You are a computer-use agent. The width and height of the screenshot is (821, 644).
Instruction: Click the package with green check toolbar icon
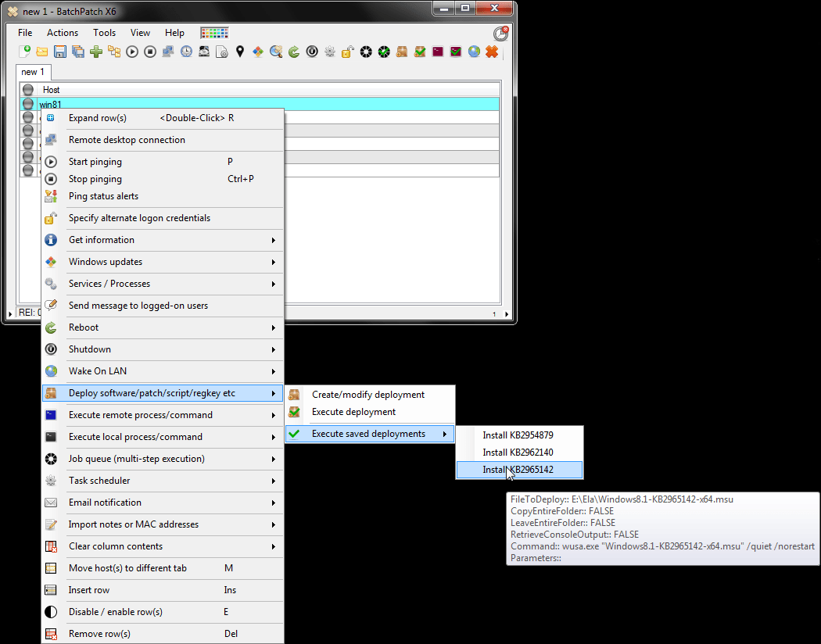[420, 52]
